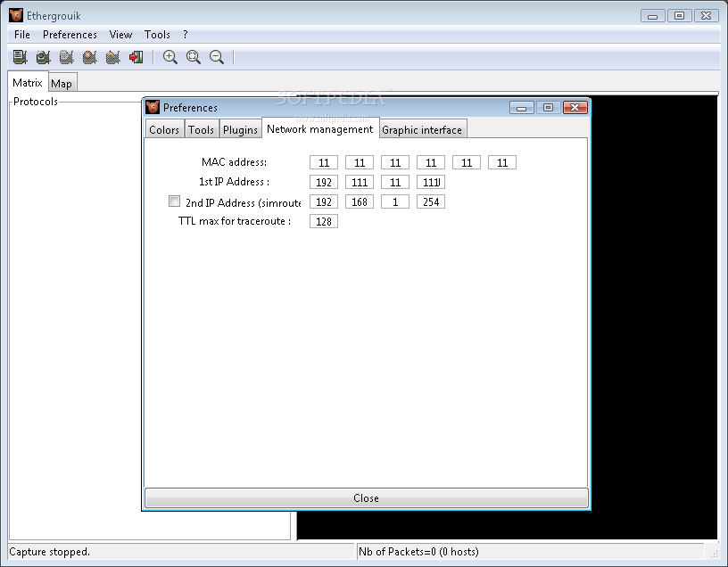The image size is (728, 567).
Task: Open the ? help menu
Action: [186, 35]
